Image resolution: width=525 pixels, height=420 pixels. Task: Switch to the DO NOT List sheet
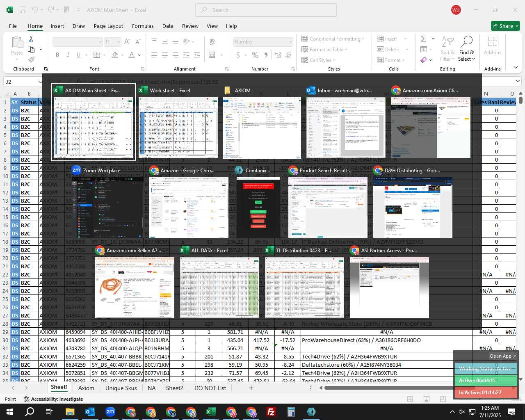click(210, 388)
